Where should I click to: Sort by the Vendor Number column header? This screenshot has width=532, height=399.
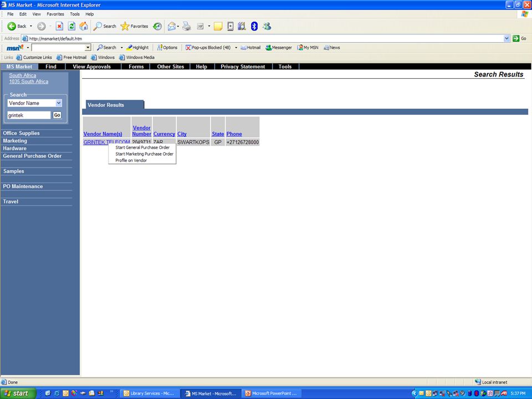[x=141, y=131]
